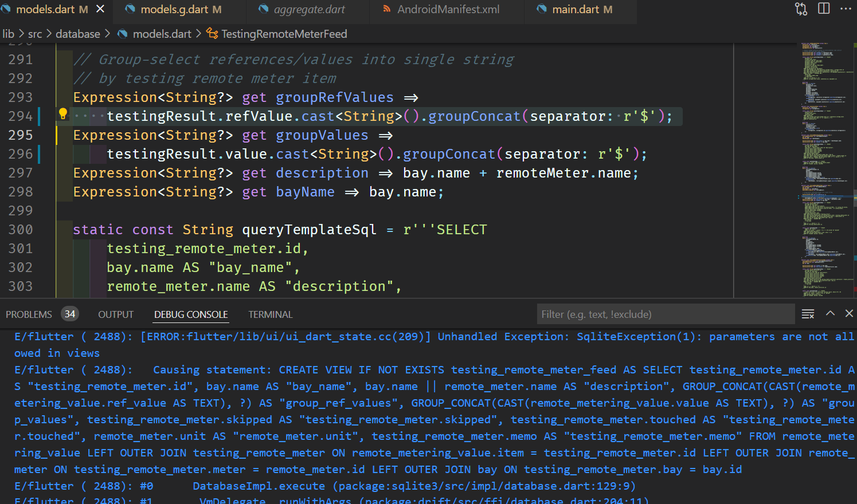Click the Dart icon on aggregate.dart tab
The image size is (857, 504).
(264, 9)
